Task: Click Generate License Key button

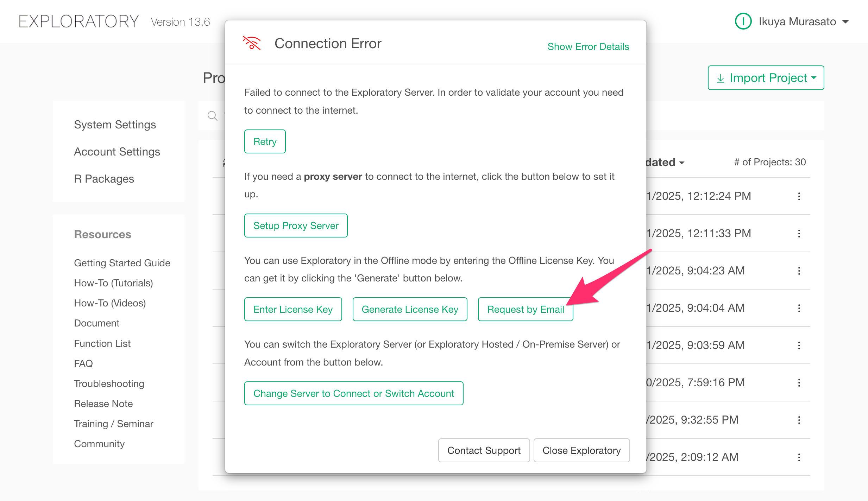Action: tap(410, 309)
